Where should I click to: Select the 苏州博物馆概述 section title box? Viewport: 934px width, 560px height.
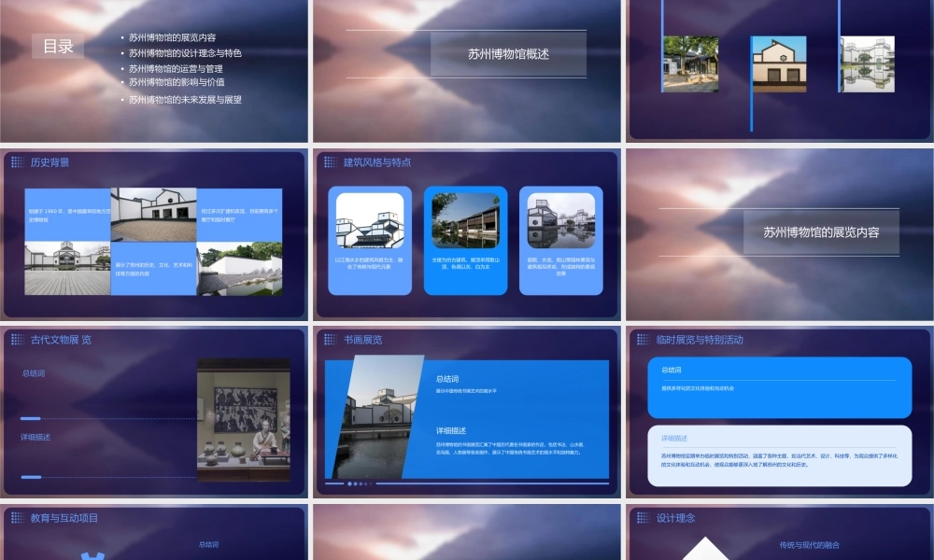(x=508, y=54)
